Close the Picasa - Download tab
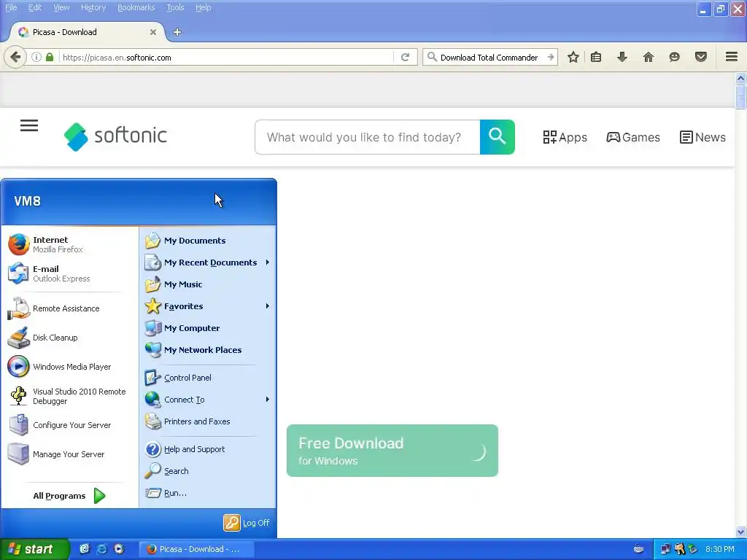747x560 pixels. pos(153,32)
